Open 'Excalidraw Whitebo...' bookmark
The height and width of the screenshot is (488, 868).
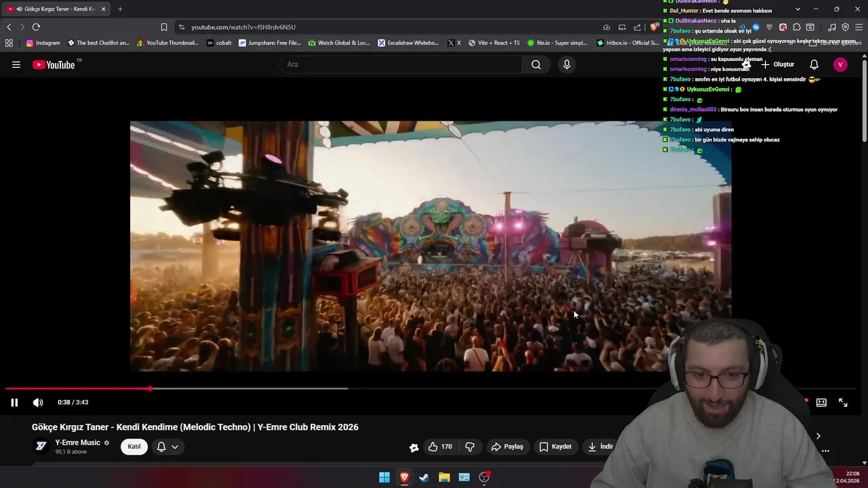pyautogui.click(x=408, y=43)
